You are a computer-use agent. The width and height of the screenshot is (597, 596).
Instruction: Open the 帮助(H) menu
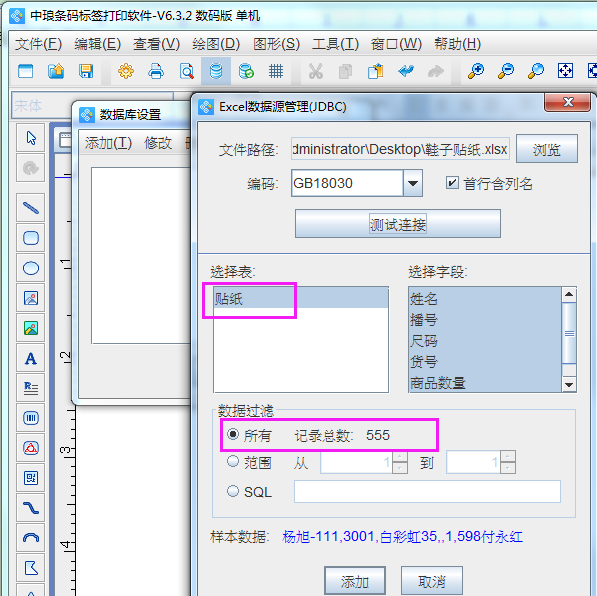[x=458, y=44]
